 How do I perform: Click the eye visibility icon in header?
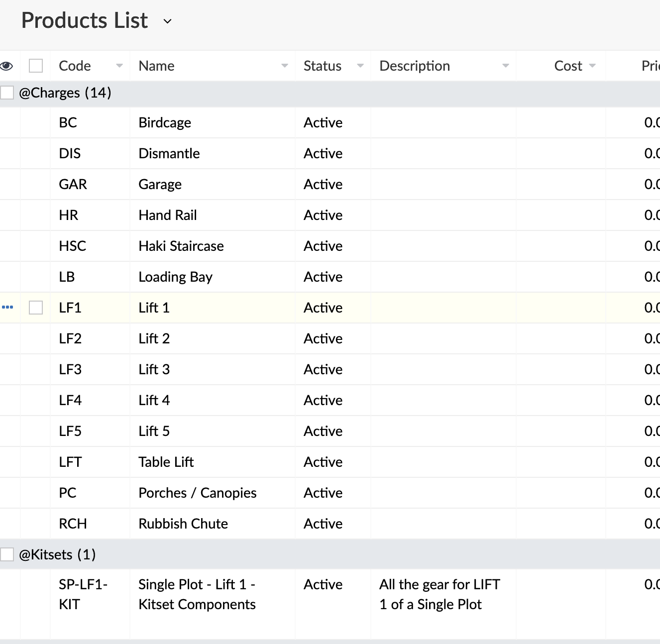tap(6, 66)
